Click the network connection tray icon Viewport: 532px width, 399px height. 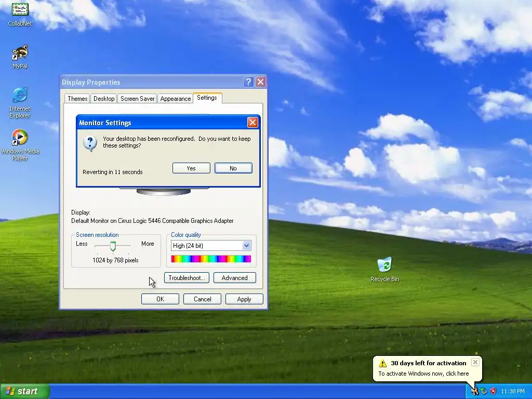point(484,391)
